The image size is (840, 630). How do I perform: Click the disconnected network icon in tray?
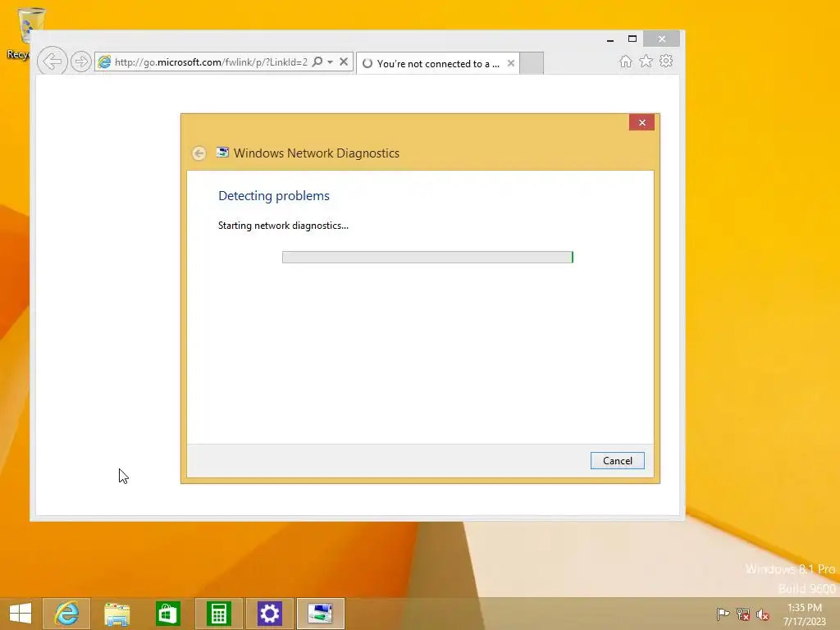742,614
